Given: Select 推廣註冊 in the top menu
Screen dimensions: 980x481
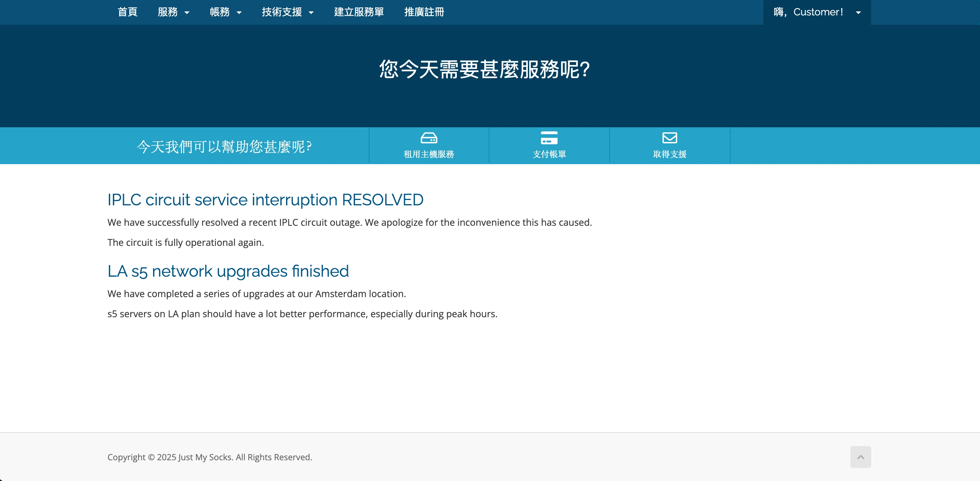Looking at the screenshot, I should pos(424,12).
